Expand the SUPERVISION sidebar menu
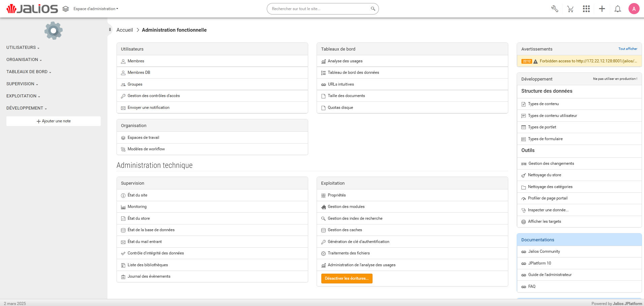The height and width of the screenshot is (306, 644). tap(22, 84)
